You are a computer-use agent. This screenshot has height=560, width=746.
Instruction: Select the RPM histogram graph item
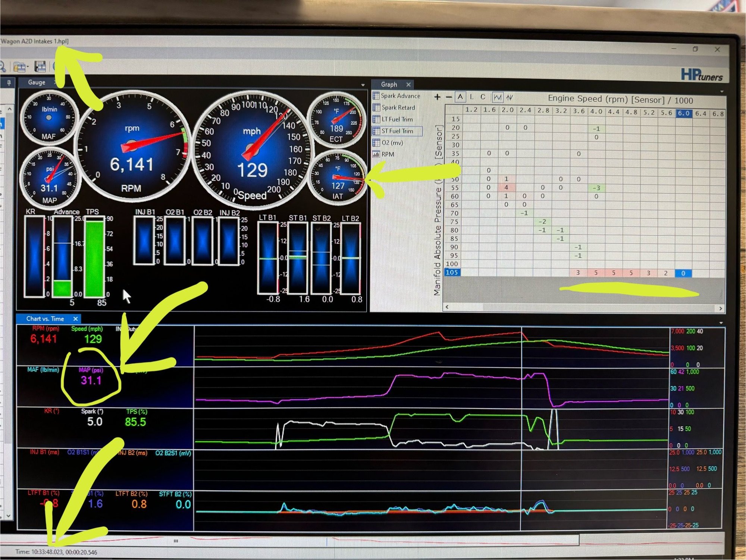coord(388,154)
